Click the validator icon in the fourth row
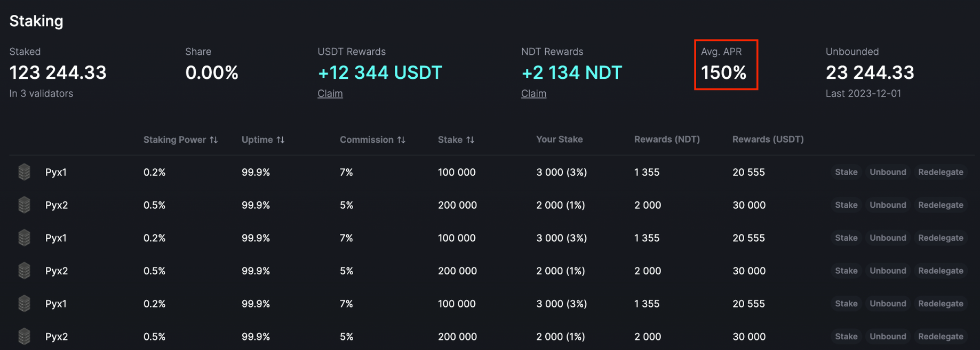980x350 pixels. (x=24, y=271)
